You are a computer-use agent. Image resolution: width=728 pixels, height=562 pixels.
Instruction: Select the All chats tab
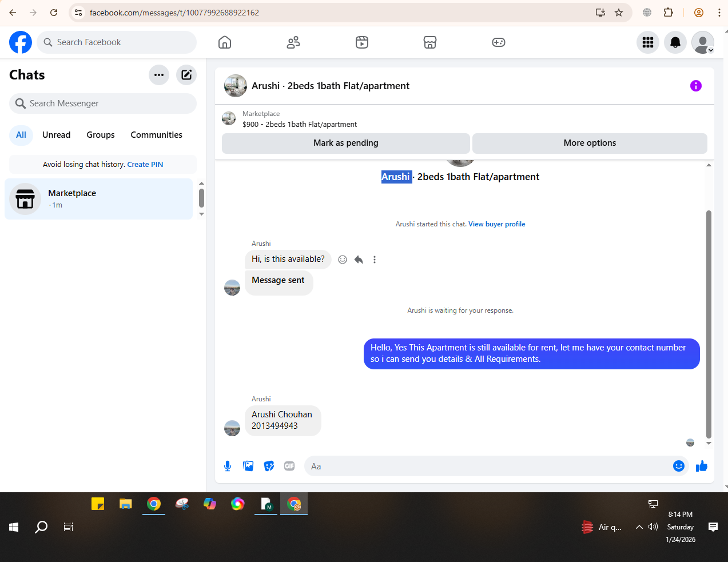(21, 135)
